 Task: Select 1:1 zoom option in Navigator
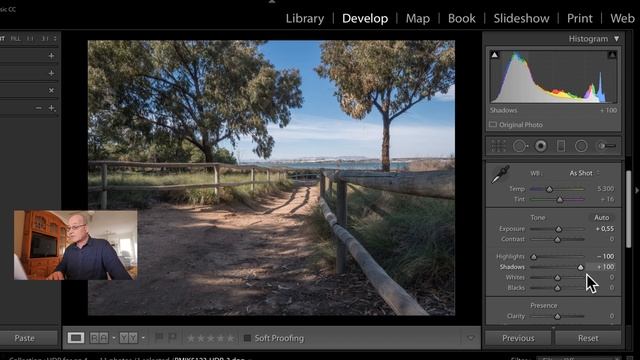(x=30, y=39)
